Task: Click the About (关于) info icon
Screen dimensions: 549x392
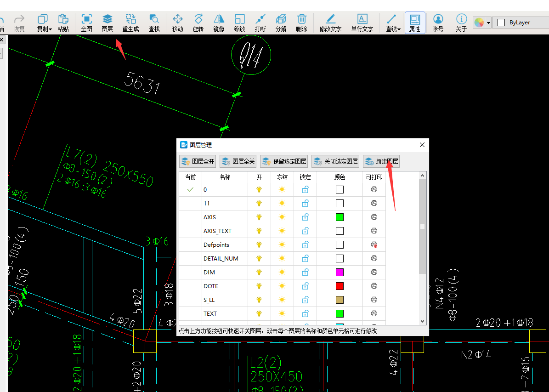Action: (461, 23)
